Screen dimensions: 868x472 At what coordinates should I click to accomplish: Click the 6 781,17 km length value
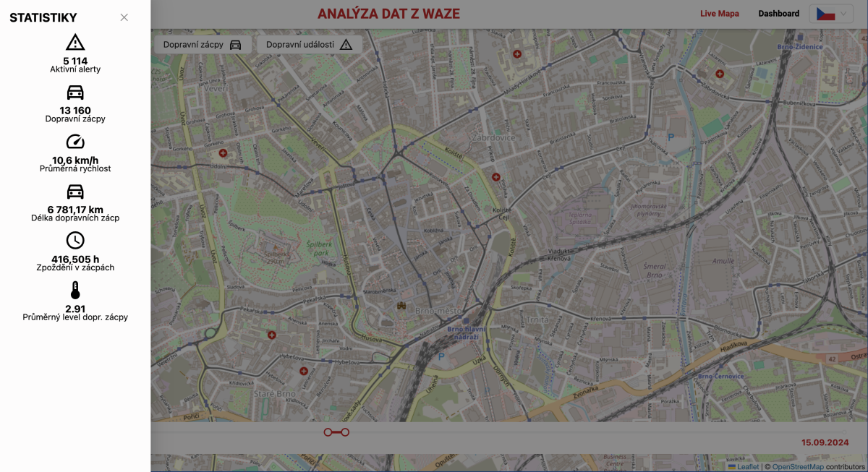coord(75,210)
